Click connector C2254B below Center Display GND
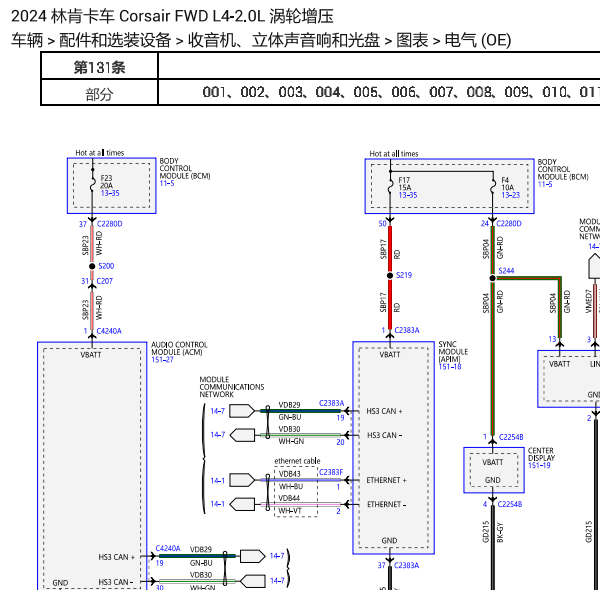600x590 pixels. [510, 504]
